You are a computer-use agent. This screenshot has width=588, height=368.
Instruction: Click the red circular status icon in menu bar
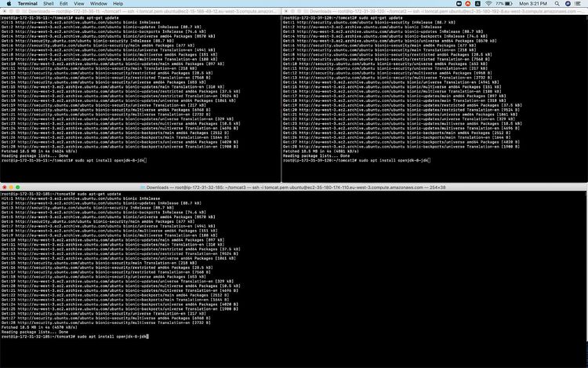coord(467,3)
